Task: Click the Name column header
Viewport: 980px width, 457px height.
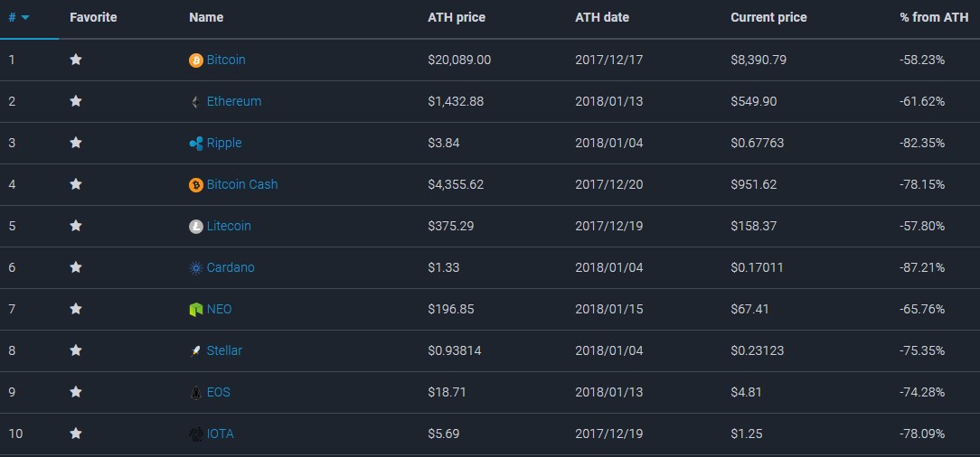Action: 206,17
